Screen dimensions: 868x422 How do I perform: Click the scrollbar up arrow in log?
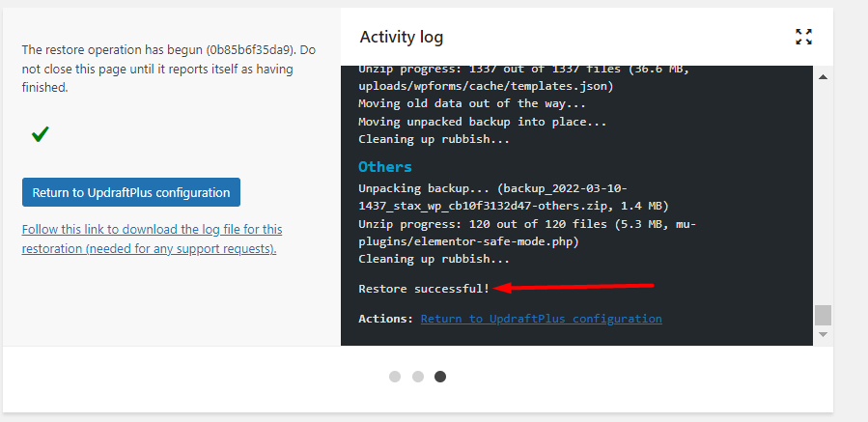(823, 77)
